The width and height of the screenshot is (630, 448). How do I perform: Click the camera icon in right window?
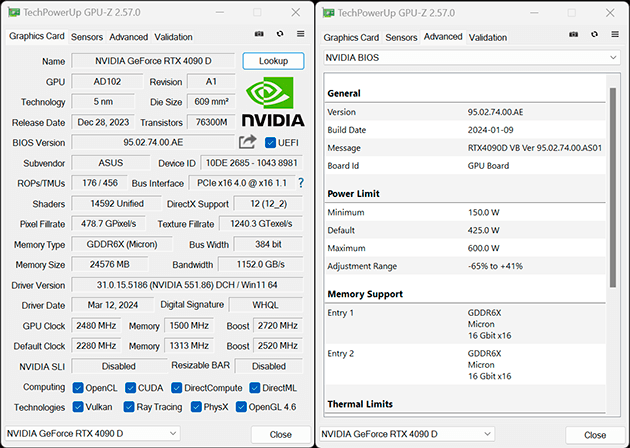point(574,35)
